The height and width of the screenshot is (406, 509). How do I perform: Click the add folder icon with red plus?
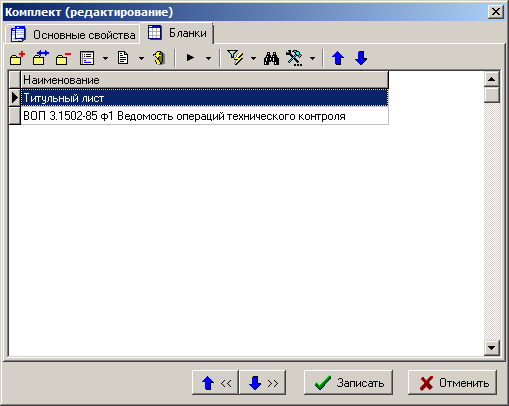click(17, 58)
